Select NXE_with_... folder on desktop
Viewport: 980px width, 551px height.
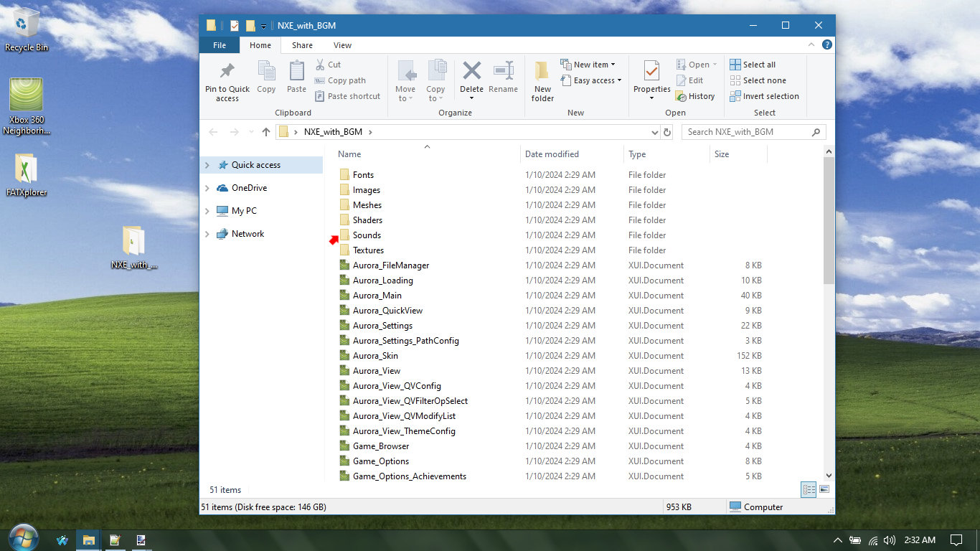(133, 248)
